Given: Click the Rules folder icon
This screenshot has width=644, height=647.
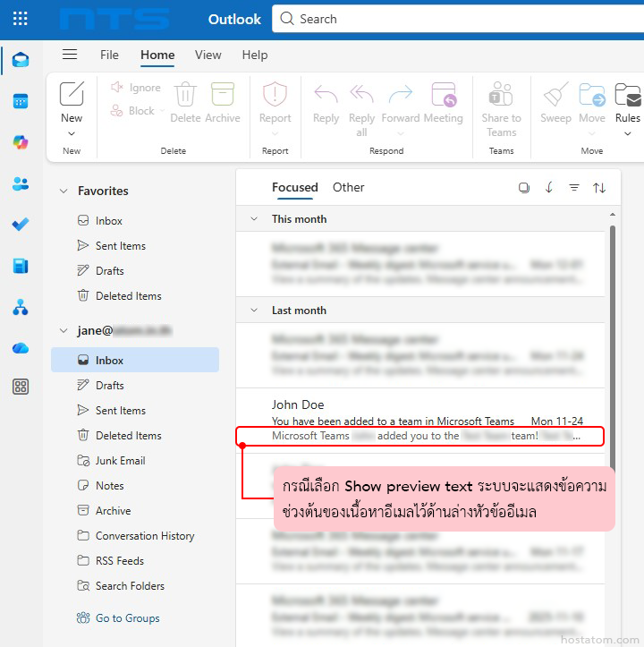Looking at the screenshot, I should point(628,94).
